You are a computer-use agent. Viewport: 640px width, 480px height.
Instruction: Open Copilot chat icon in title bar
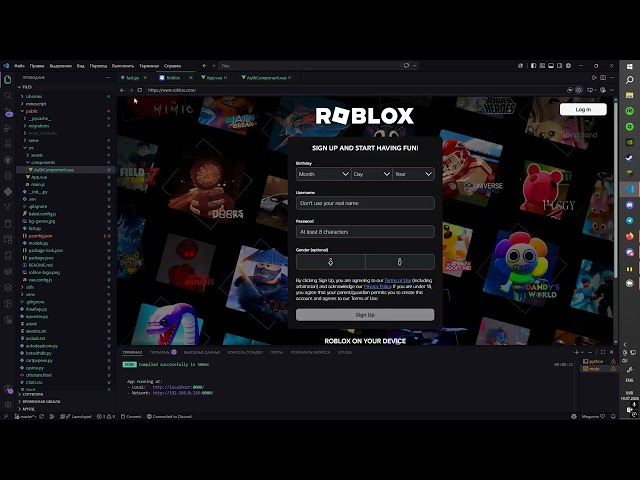(x=406, y=66)
